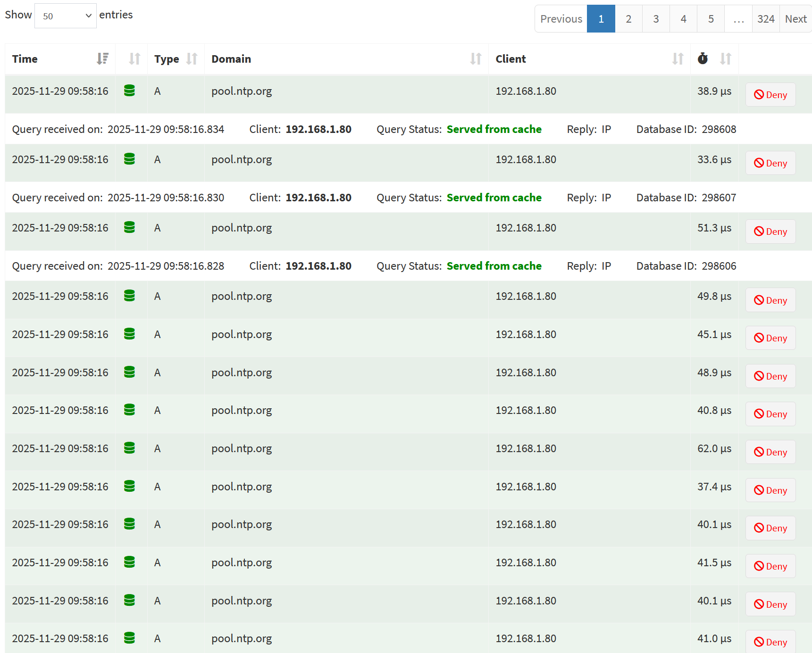Click Database ID 298608 in expanded details

tap(719, 129)
